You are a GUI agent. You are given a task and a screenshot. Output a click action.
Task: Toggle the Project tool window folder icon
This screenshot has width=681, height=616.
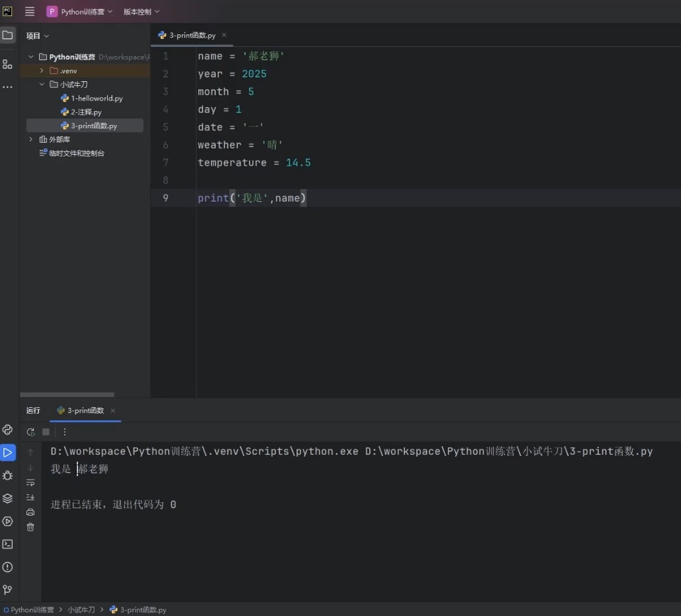pos(7,35)
